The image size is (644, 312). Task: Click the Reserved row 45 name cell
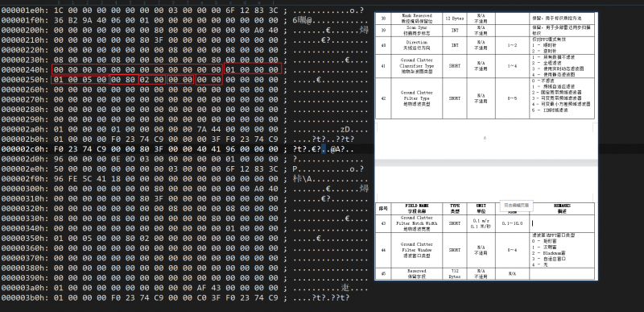(416, 274)
